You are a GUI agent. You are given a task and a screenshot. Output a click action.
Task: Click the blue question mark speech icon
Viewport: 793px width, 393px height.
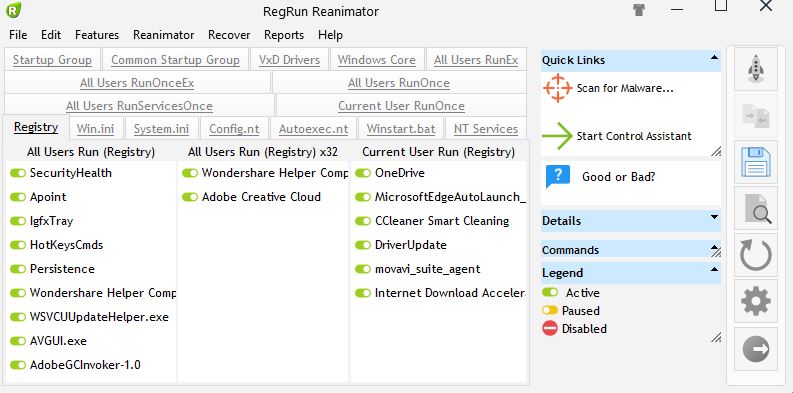[557, 177]
